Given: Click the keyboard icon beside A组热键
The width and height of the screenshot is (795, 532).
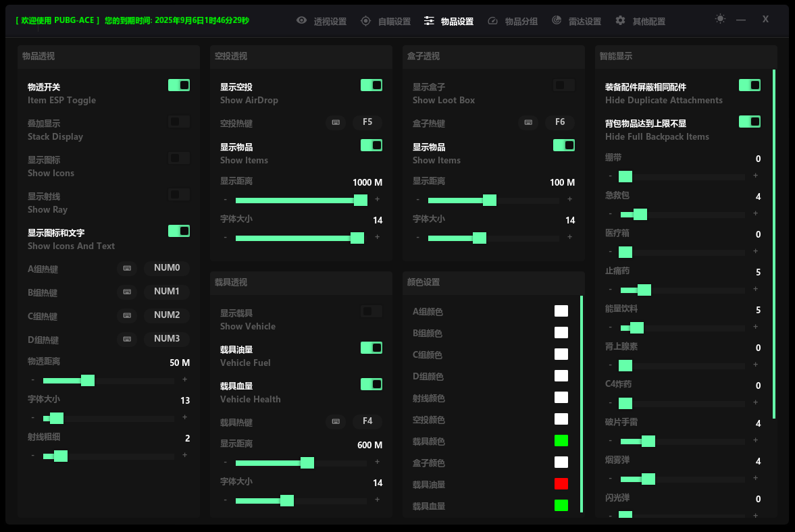Looking at the screenshot, I should [126, 269].
